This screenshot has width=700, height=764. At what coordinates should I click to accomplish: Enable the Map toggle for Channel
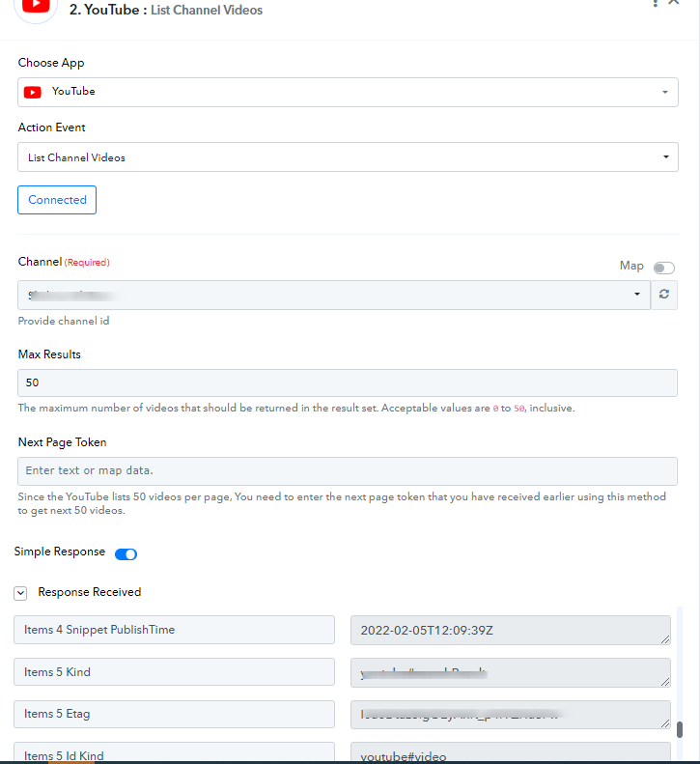tap(664, 268)
